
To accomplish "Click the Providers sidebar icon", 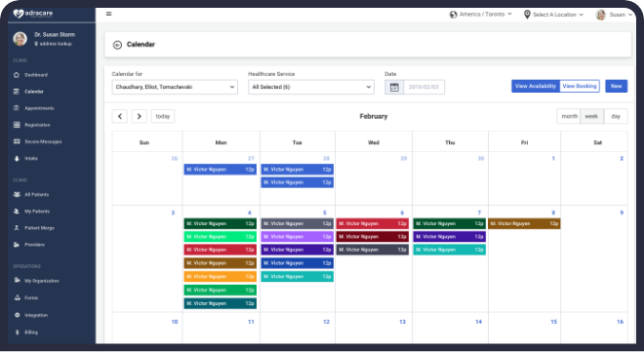I will (x=17, y=245).
